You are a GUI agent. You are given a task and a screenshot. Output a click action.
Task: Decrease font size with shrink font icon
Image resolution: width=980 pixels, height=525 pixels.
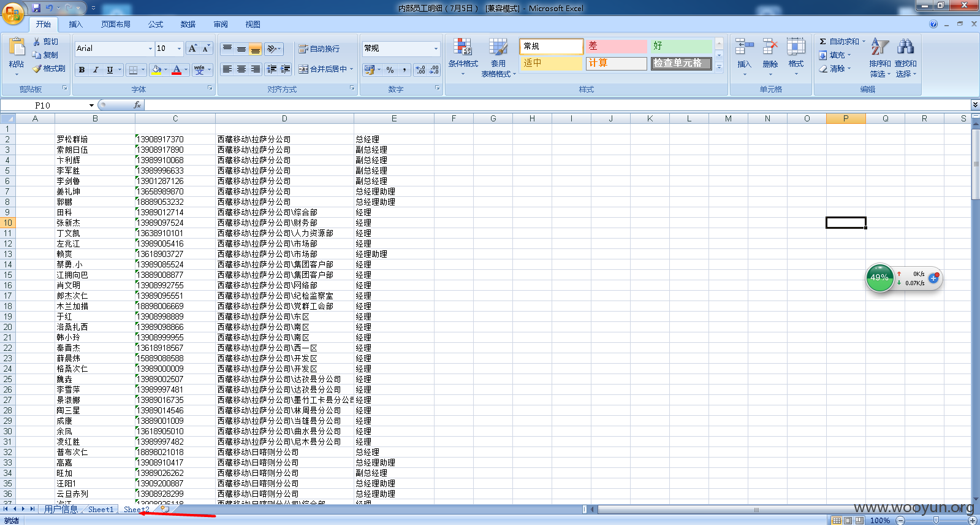(x=206, y=48)
